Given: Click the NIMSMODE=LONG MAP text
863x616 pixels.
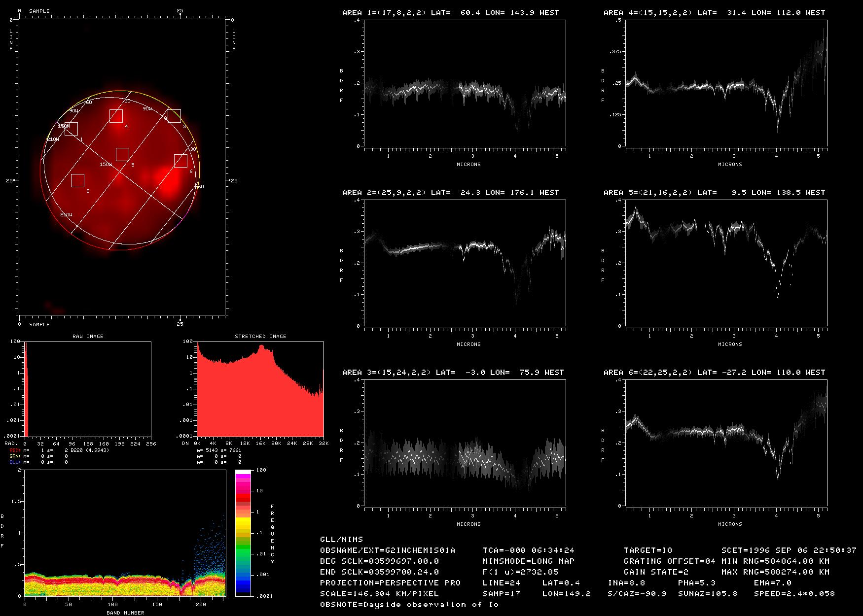Looking at the screenshot, I should click(528, 561).
